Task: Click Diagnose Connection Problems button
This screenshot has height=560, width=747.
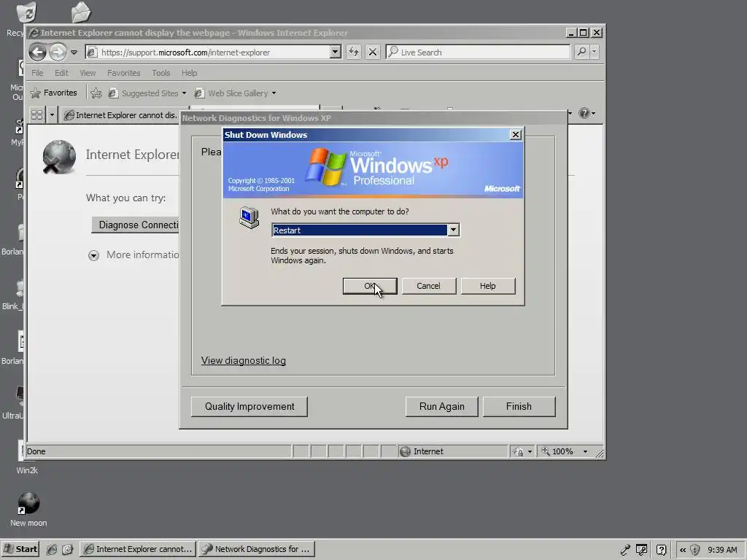Action: pyautogui.click(x=136, y=225)
